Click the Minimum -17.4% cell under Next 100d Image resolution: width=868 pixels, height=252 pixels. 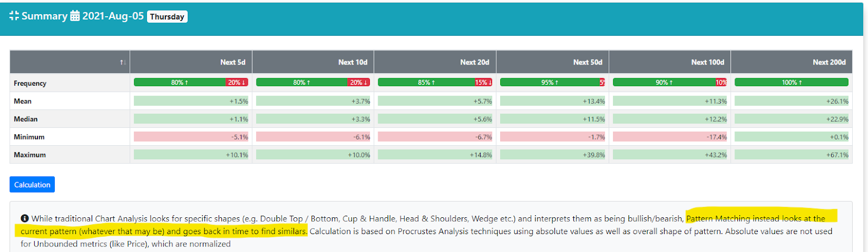pos(670,137)
